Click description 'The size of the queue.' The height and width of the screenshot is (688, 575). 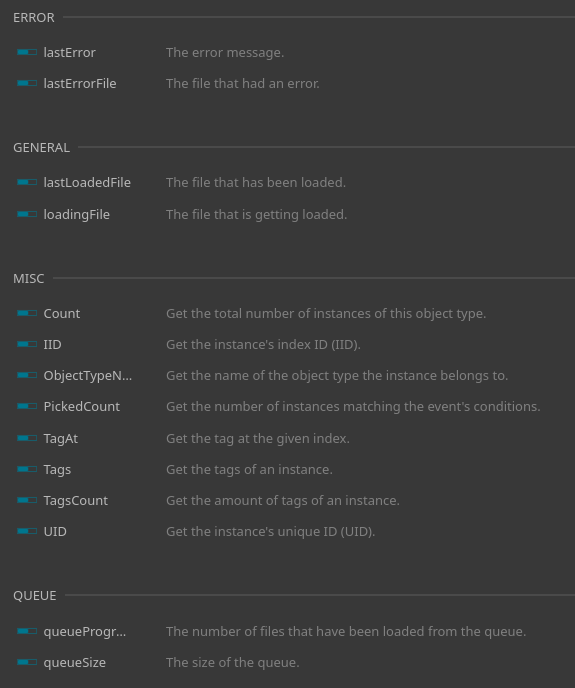233,663
